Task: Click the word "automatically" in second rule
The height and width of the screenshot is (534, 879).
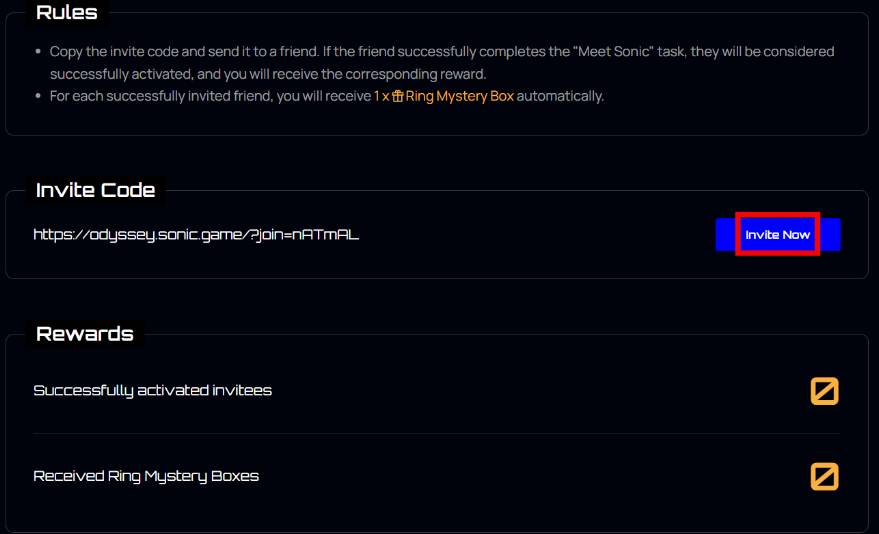Action: (559, 96)
